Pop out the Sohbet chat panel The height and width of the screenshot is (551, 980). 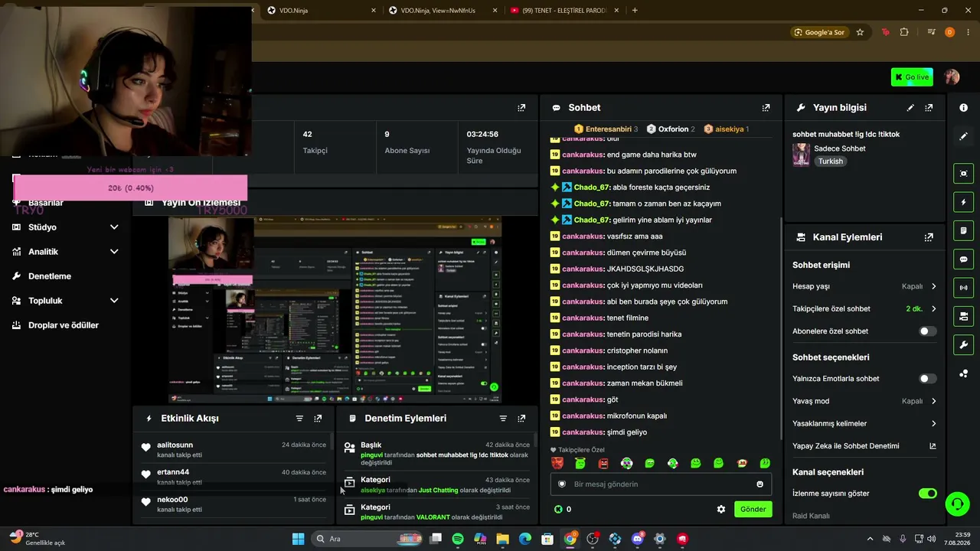coord(766,108)
